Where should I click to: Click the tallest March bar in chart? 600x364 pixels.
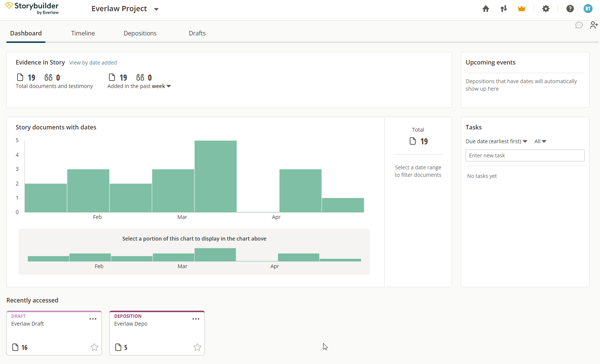coord(216,176)
